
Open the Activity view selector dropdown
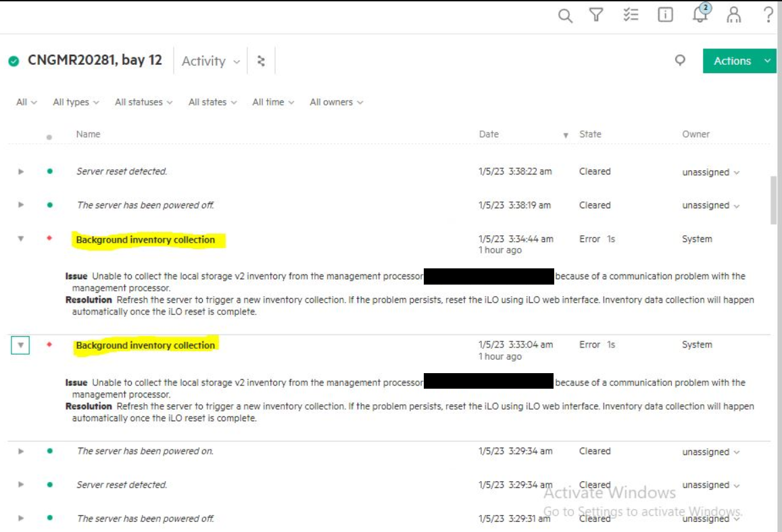tap(211, 62)
